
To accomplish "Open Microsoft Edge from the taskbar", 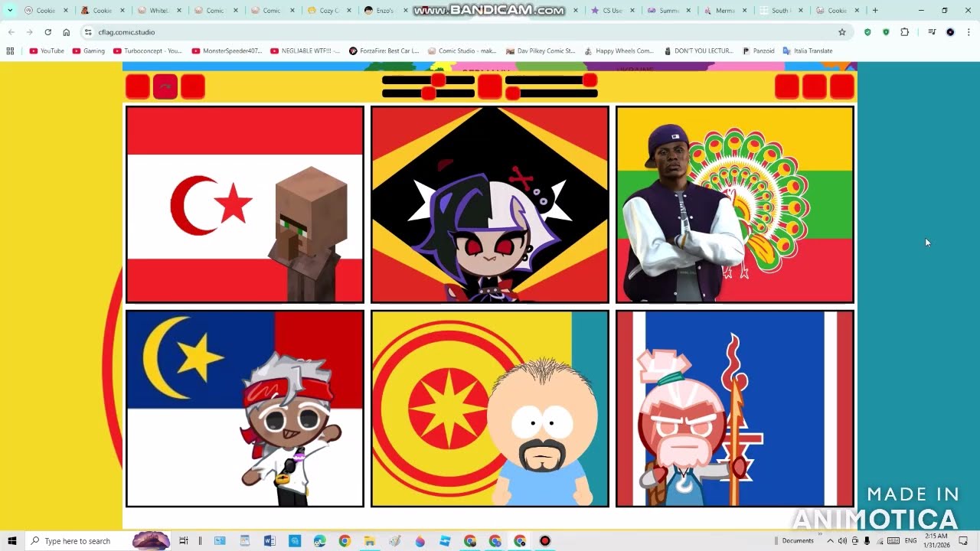I will pyautogui.click(x=320, y=540).
